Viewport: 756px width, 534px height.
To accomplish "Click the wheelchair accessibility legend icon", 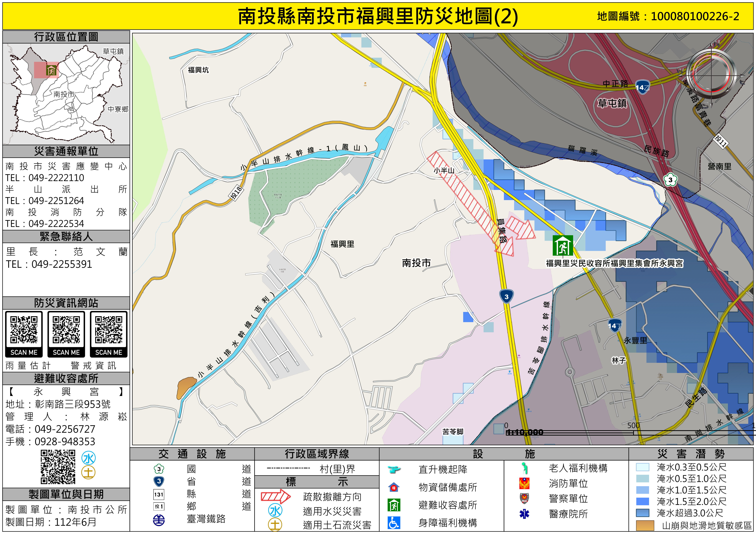I will [x=394, y=523].
